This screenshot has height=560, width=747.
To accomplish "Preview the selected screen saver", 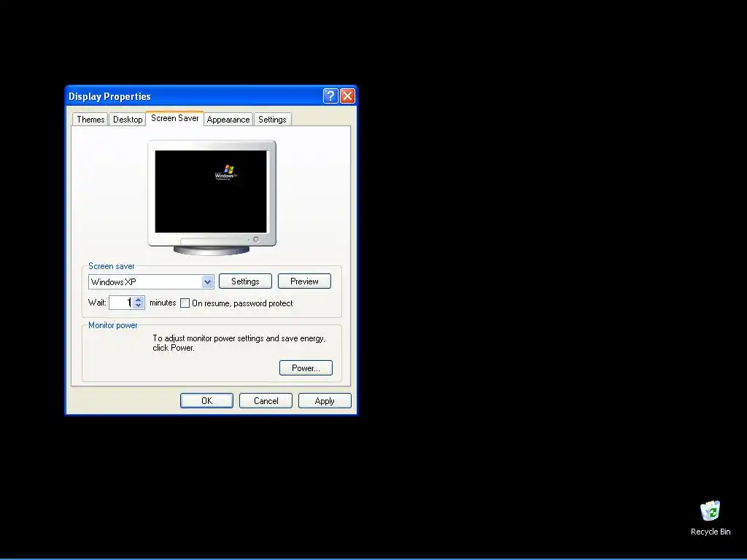I will tap(304, 281).
